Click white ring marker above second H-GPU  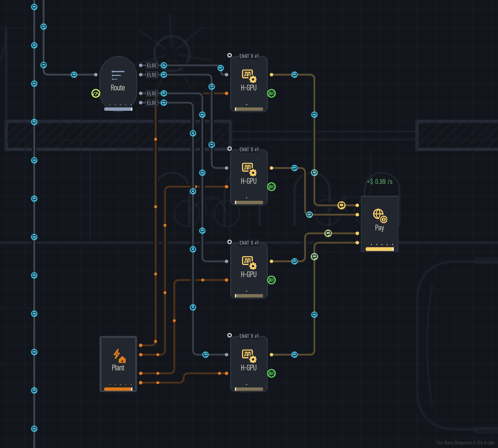pyautogui.click(x=229, y=149)
